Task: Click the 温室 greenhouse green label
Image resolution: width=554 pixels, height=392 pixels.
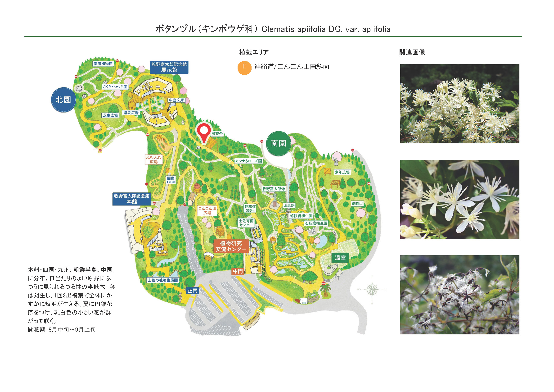Action: [340, 258]
